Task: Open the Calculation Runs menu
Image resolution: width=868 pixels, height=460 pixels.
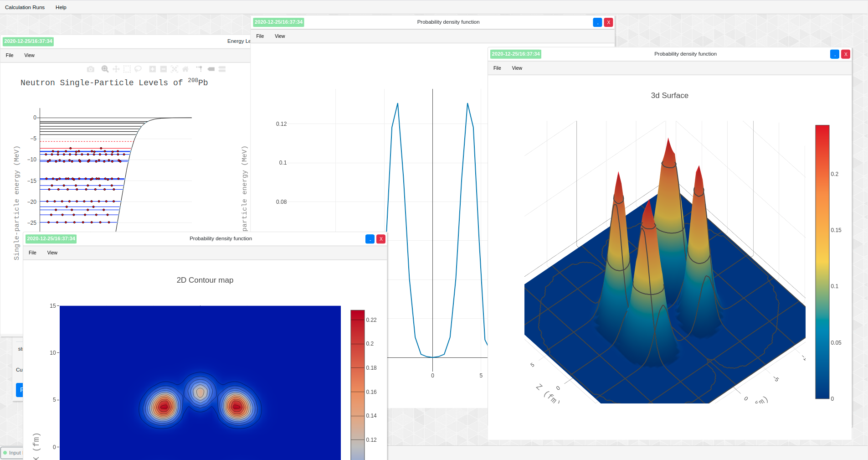Action: click(25, 7)
